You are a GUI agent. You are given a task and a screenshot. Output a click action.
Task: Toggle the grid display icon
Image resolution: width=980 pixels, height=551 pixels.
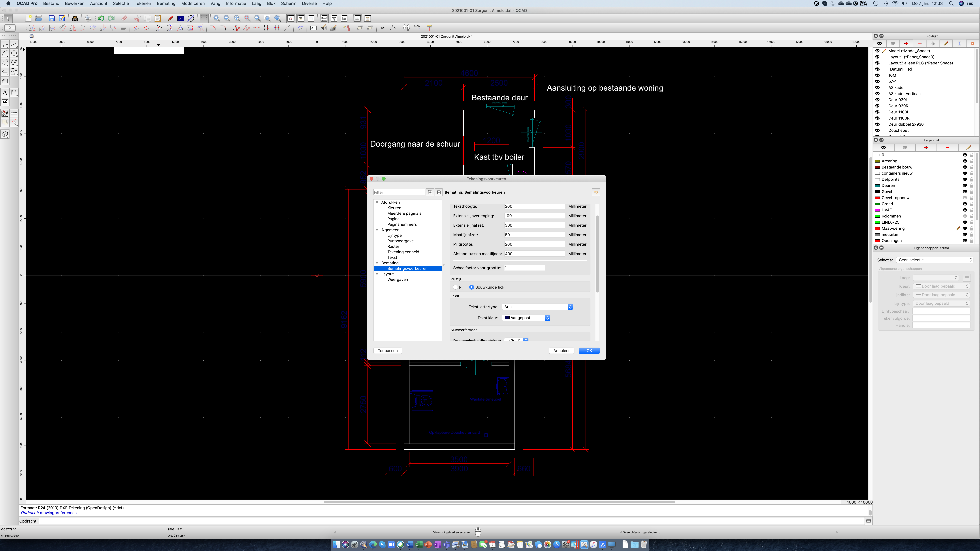[204, 18]
